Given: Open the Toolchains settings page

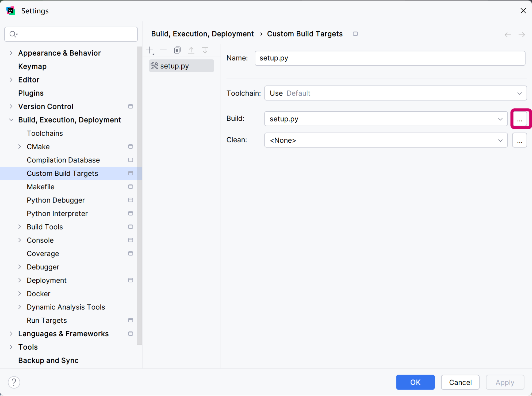Looking at the screenshot, I should [45, 133].
